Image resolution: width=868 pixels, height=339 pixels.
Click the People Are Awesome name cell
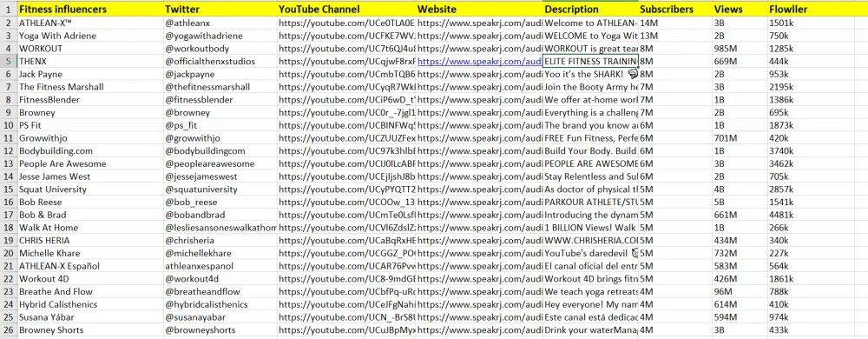(x=91, y=164)
